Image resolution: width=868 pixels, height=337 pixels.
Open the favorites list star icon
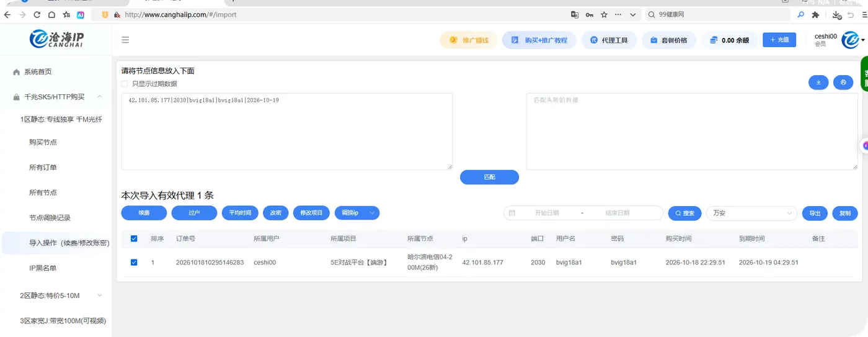66,14
